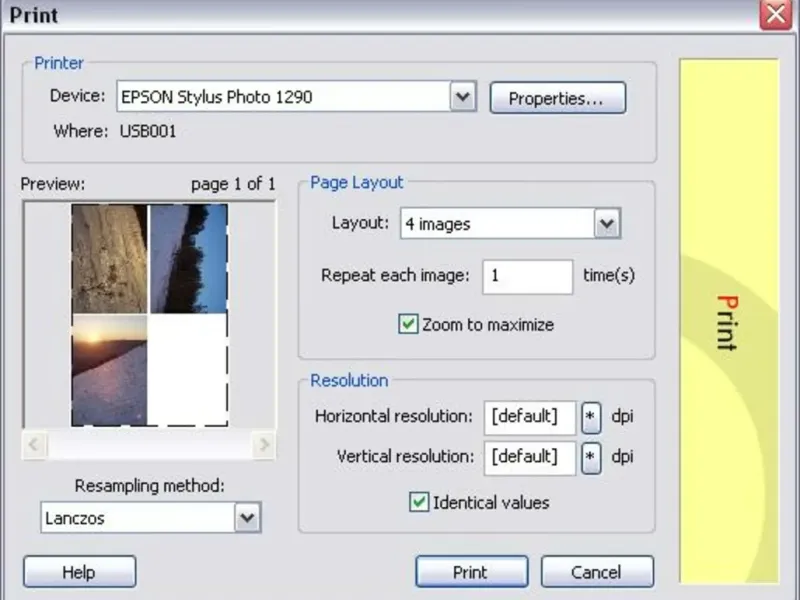Click the preview scroll left arrow
The width and height of the screenshot is (800, 600).
pos(34,445)
